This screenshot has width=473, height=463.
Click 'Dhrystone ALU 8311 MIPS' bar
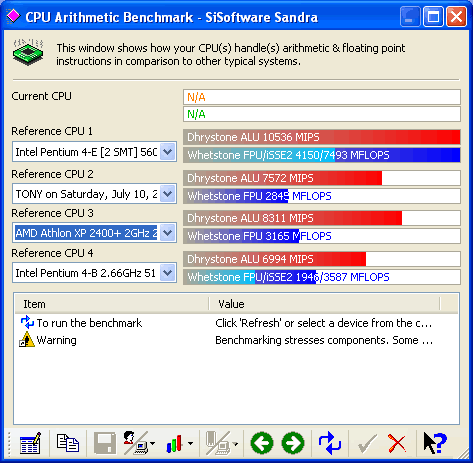click(322, 218)
